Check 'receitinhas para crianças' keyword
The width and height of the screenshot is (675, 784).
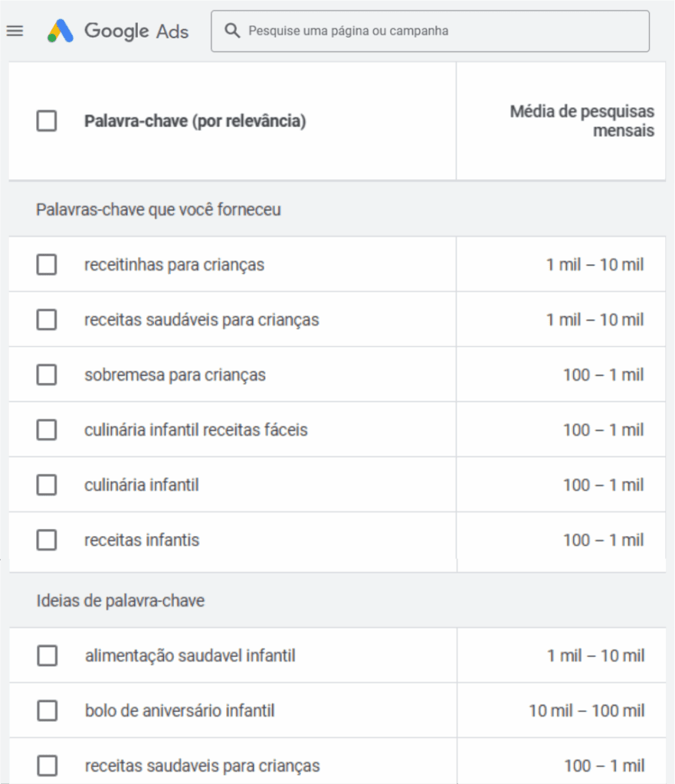pos(47,265)
